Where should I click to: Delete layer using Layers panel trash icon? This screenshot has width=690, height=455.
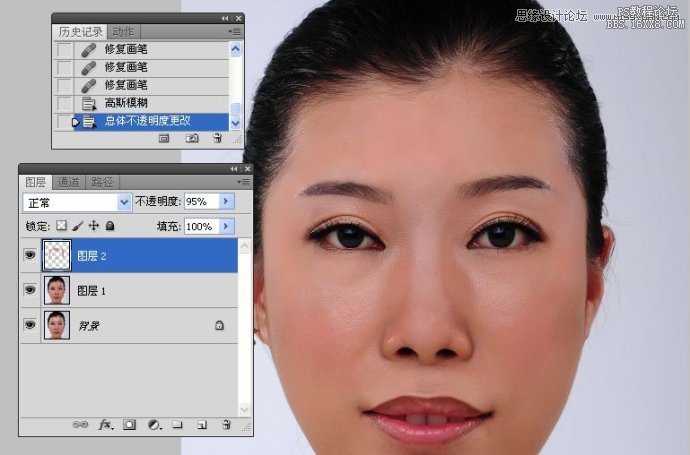coord(225,424)
